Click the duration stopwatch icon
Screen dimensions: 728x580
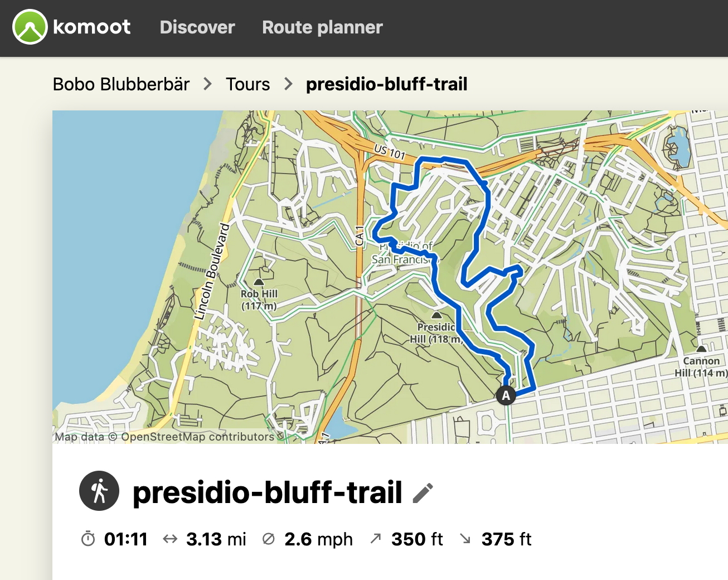pyautogui.click(x=88, y=539)
